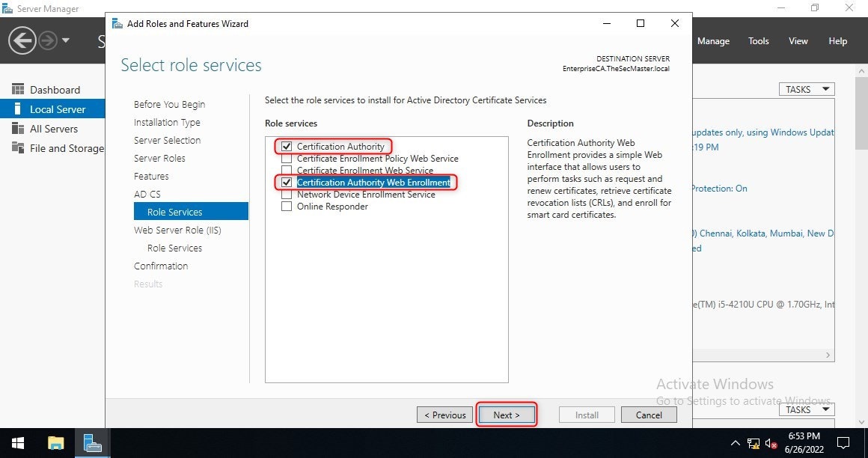
Task: Check Certificate Enrollment Web Service box
Action: click(x=286, y=170)
